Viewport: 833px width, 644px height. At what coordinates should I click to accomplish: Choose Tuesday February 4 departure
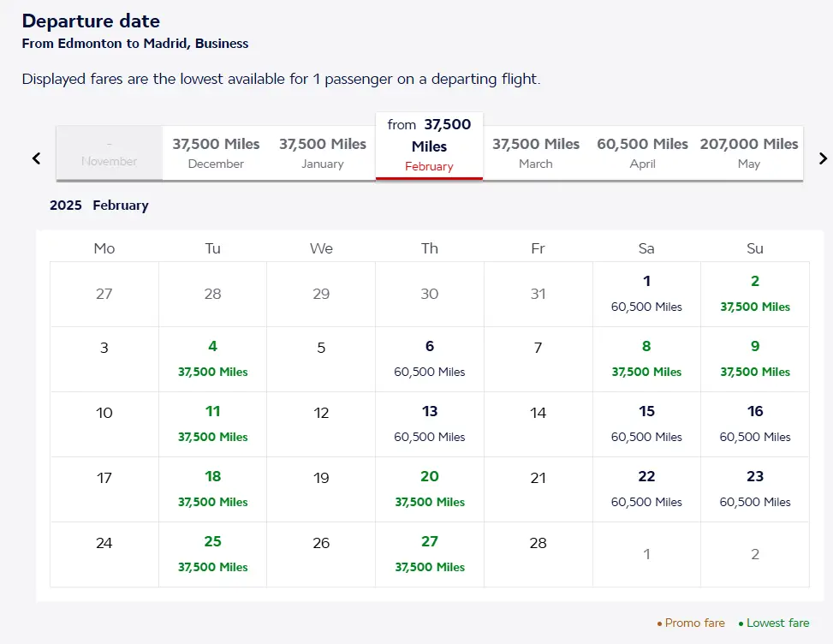point(212,359)
